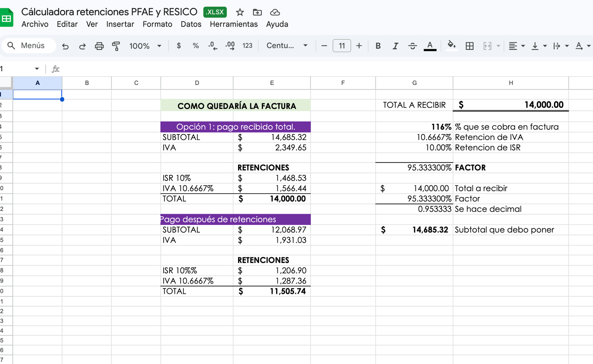Open the Datos menu
The height and width of the screenshot is (364, 593).
pyautogui.click(x=191, y=24)
